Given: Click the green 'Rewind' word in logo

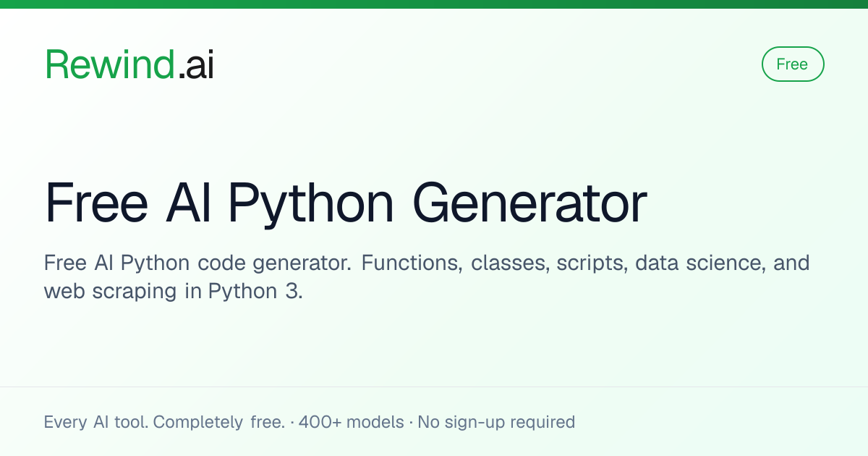Looking at the screenshot, I should click(x=110, y=64).
